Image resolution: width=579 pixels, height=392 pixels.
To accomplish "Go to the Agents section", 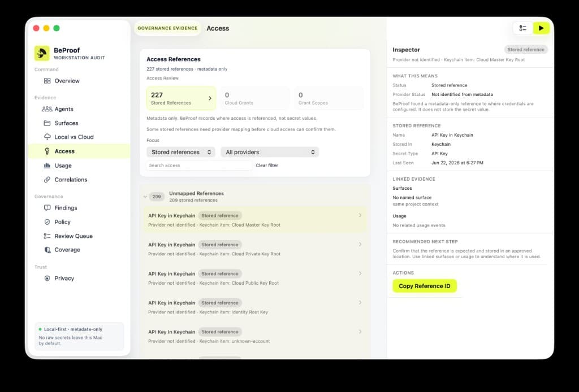I will tap(64, 109).
